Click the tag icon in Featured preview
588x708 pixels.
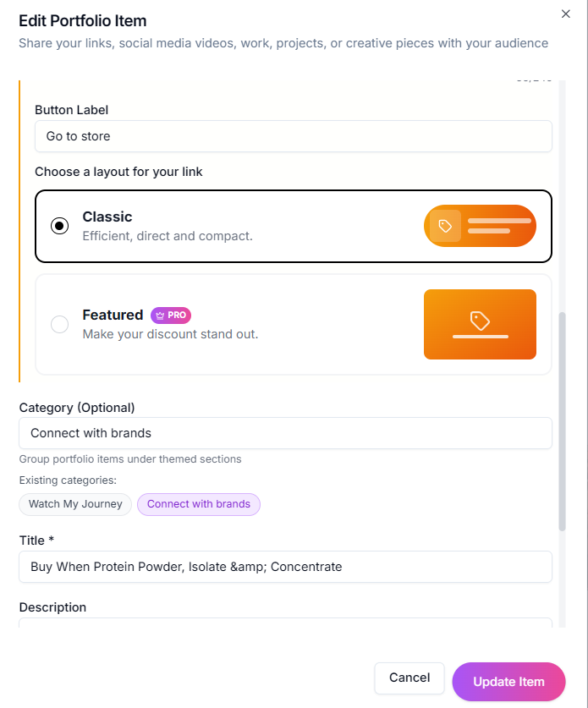(x=480, y=321)
